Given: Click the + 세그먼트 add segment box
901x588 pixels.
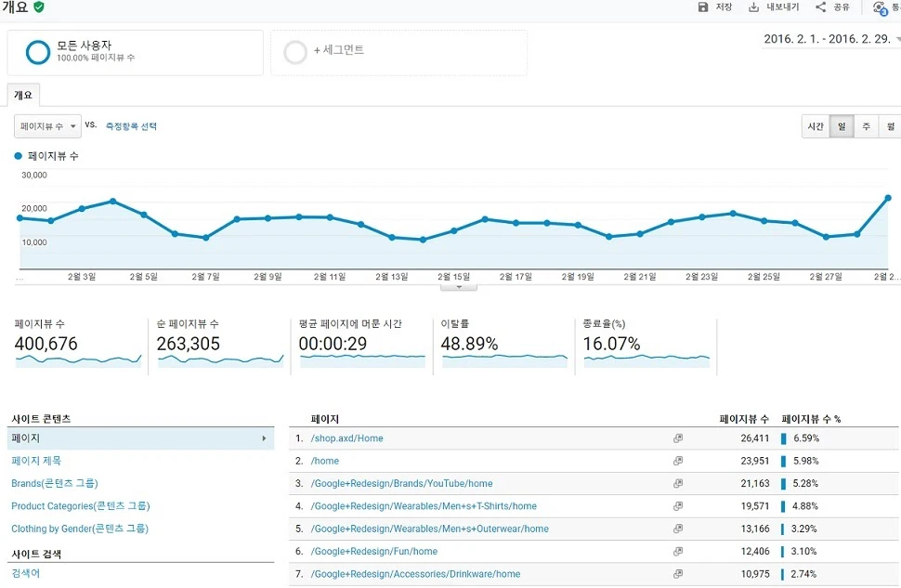Looking at the screenshot, I should [x=398, y=52].
